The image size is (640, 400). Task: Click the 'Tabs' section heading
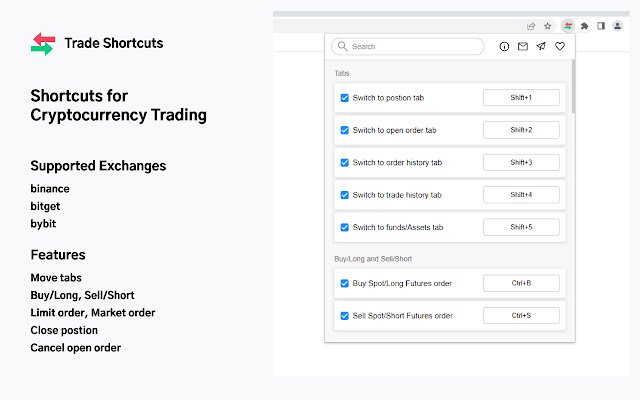(342, 73)
